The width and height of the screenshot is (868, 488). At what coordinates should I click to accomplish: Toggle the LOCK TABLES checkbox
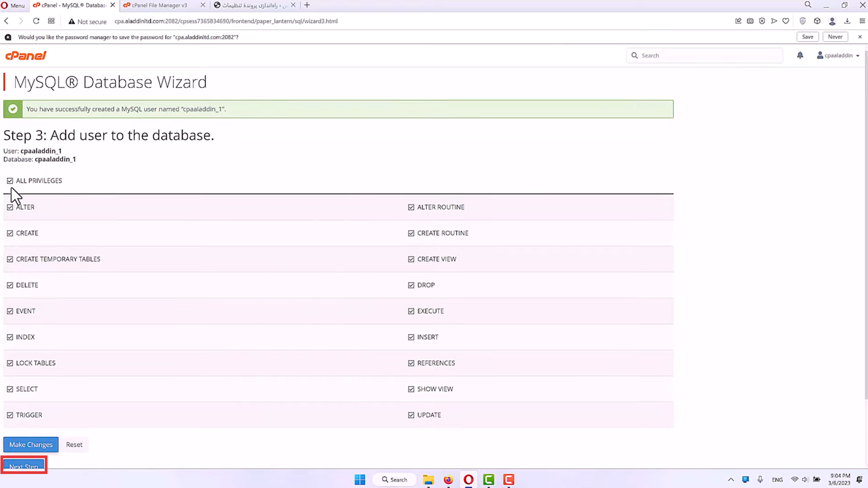tap(10, 363)
